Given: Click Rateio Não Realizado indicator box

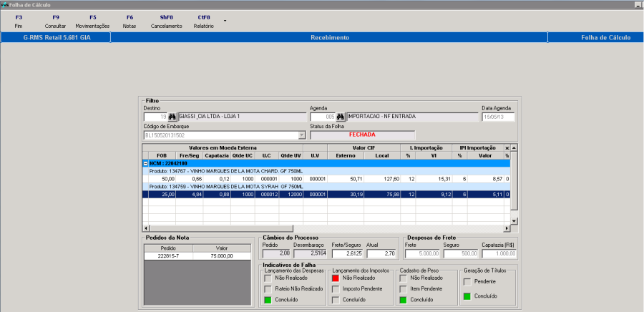Looking at the screenshot, I should click(268, 288).
